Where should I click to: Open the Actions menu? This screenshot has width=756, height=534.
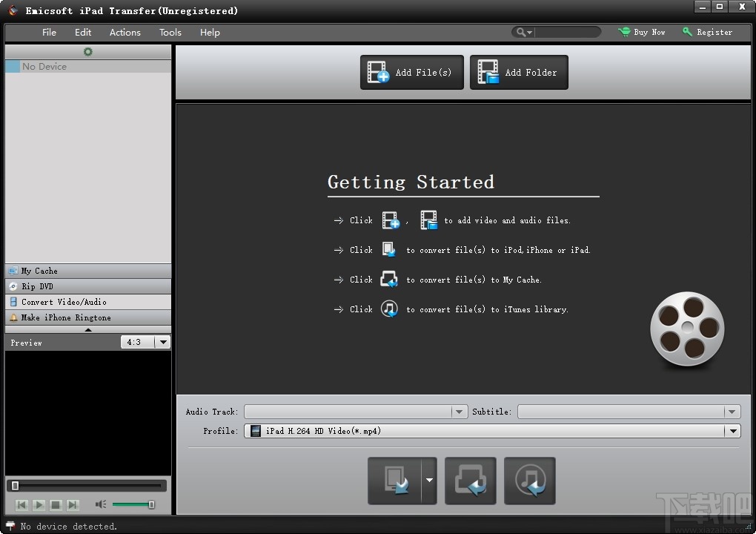click(x=125, y=33)
